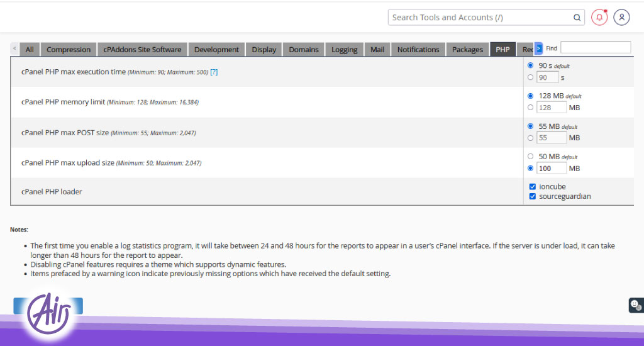Select the PHP tab
The width and height of the screenshot is (644, 346).
502,49
